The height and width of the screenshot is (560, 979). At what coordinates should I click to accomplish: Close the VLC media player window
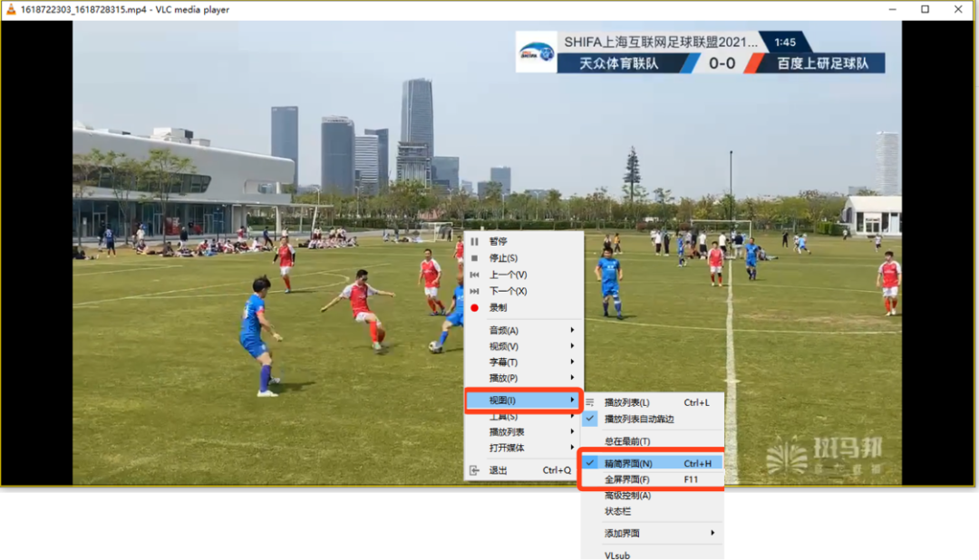958,9
